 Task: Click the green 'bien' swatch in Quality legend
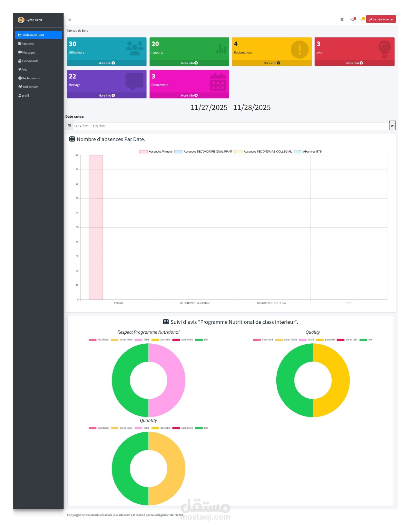[x=363, y=340]
